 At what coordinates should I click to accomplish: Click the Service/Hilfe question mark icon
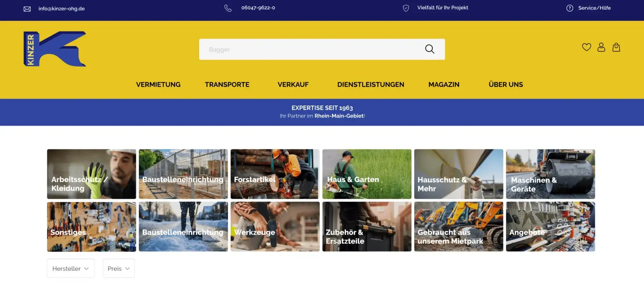570,8
